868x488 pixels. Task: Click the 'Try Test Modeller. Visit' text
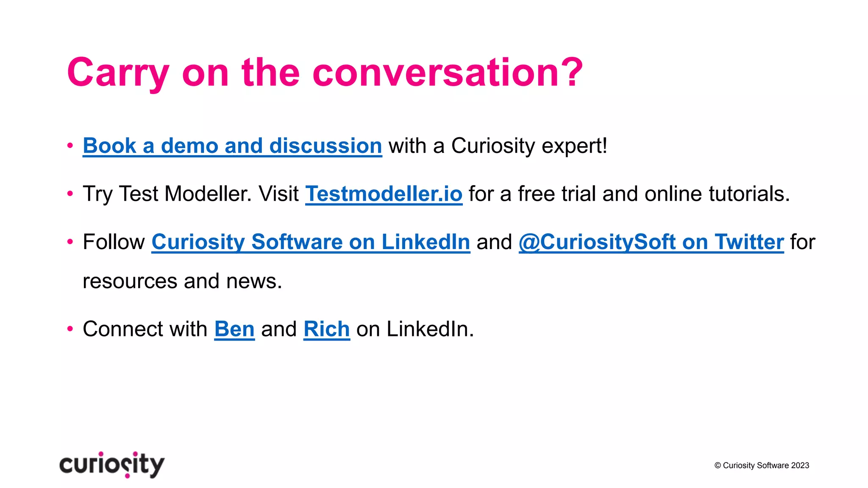(191, 194)
